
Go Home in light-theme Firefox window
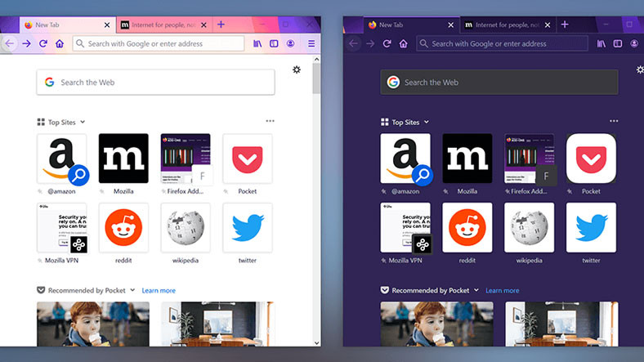[x=60, y=43]
